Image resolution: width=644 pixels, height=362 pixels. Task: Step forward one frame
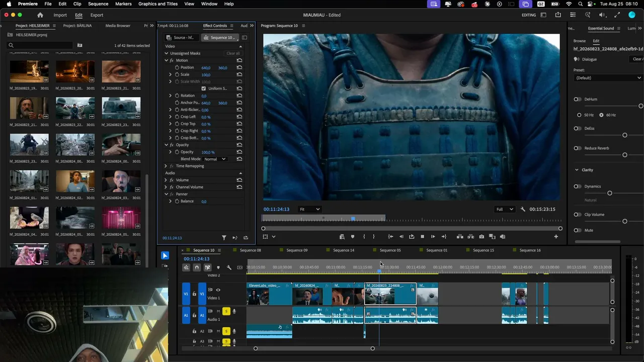point(433,237)
